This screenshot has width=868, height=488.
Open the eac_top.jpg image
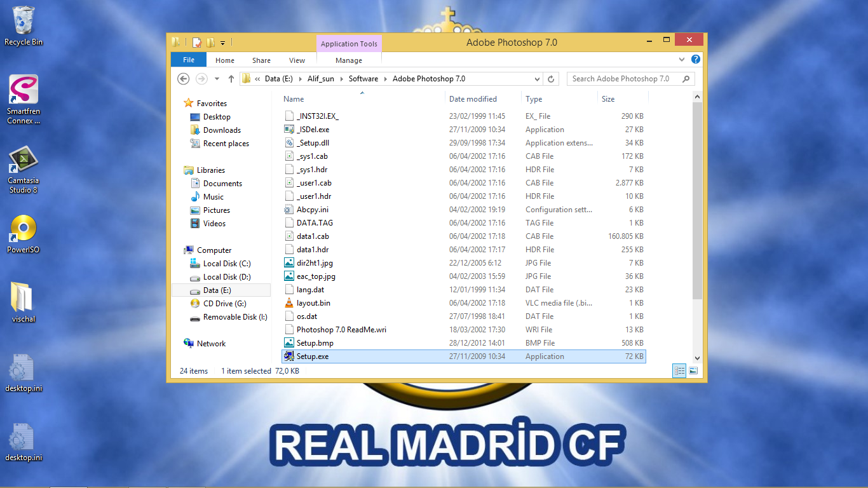click(315, 276)
